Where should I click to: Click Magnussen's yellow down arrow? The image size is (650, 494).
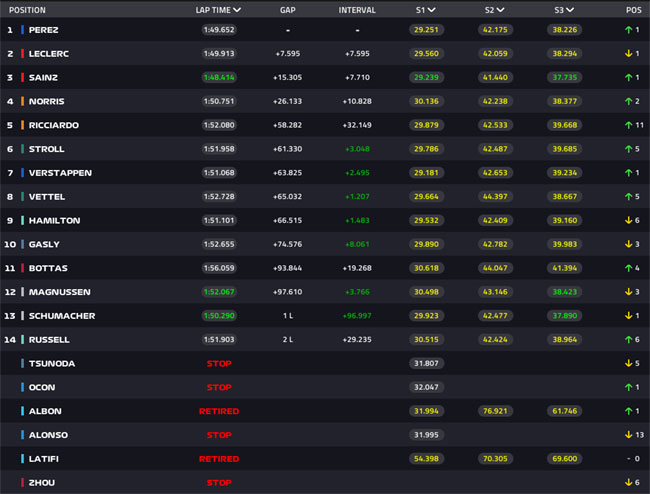click(628, 292)
